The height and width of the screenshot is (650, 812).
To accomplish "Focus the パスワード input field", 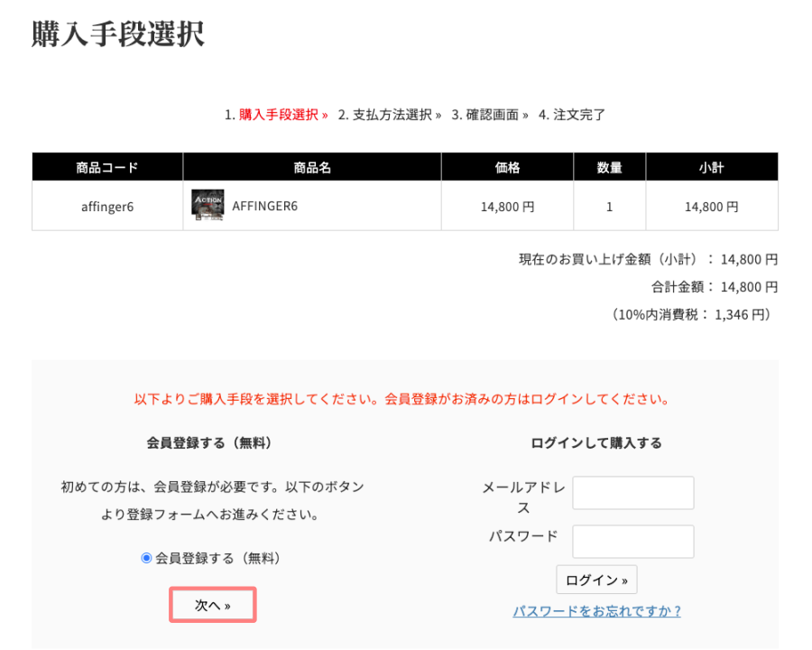I will click(632, 542).
